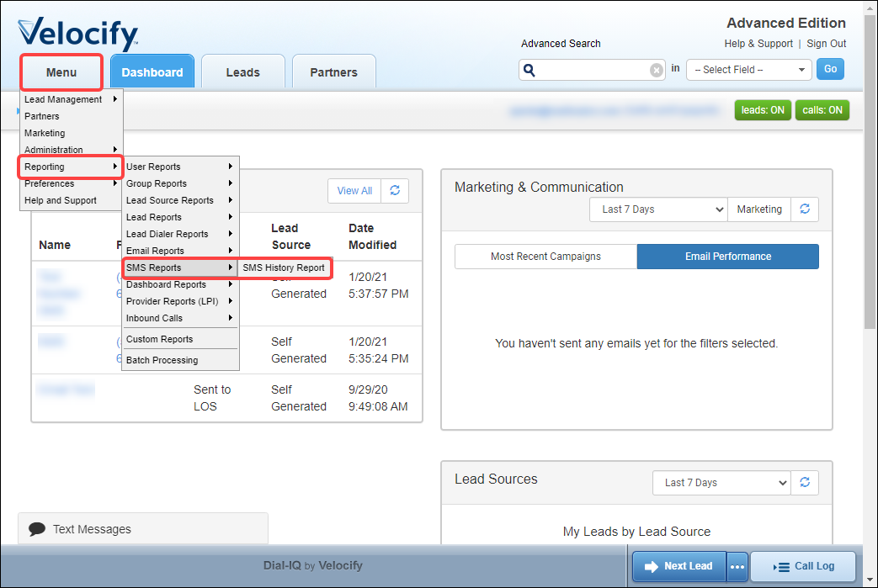The image size is (878, 588).
Task: Refresh the Marketing & Communication panel
Action: (x=805, y=209)
